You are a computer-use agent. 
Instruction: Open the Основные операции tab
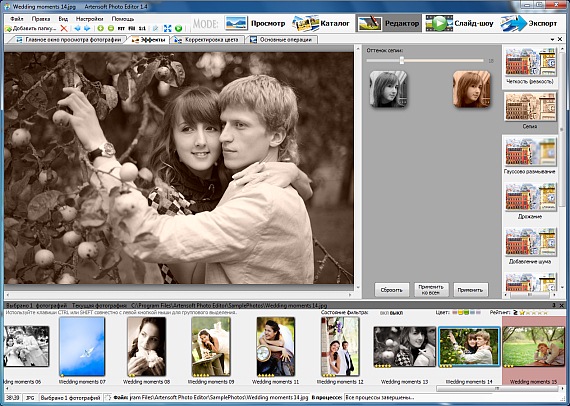click(282, 40)
